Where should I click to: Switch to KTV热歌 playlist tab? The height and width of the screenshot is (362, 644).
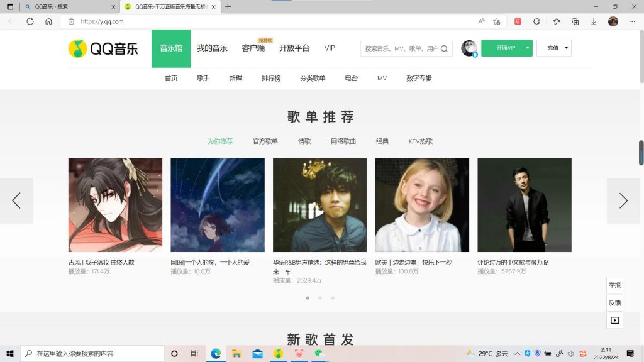(x=421, y=141)
